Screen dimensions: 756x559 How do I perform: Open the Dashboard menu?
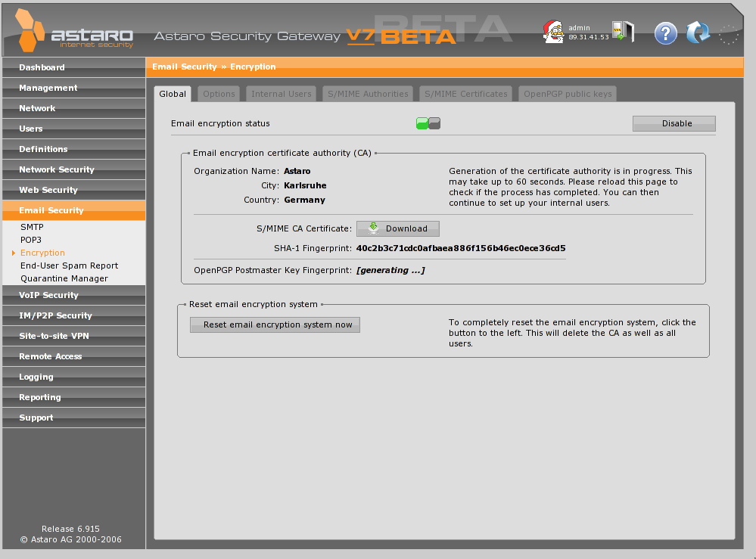tap(73, 67)
